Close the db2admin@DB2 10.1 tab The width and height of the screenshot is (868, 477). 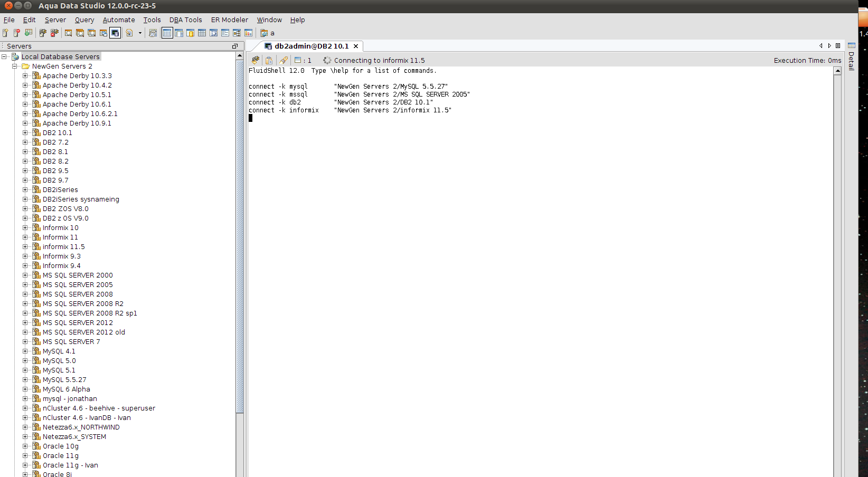pyautogui.click(x=356, y=46)
